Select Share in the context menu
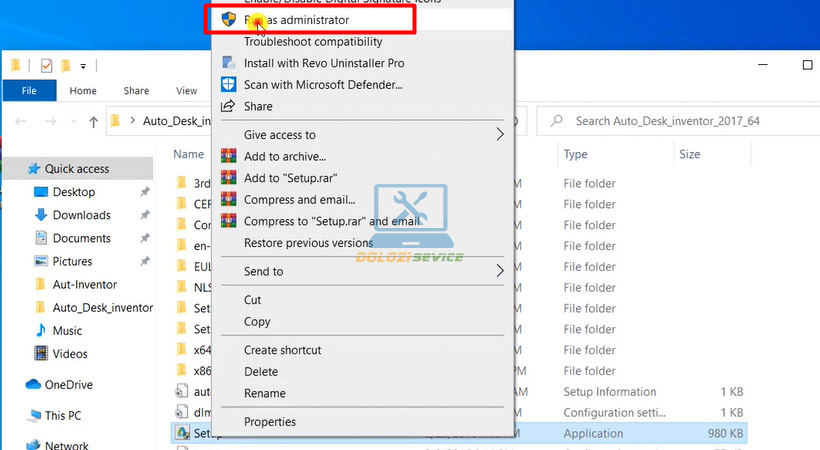The width and height of the screenshot is (820, 450). coord(258,106)
